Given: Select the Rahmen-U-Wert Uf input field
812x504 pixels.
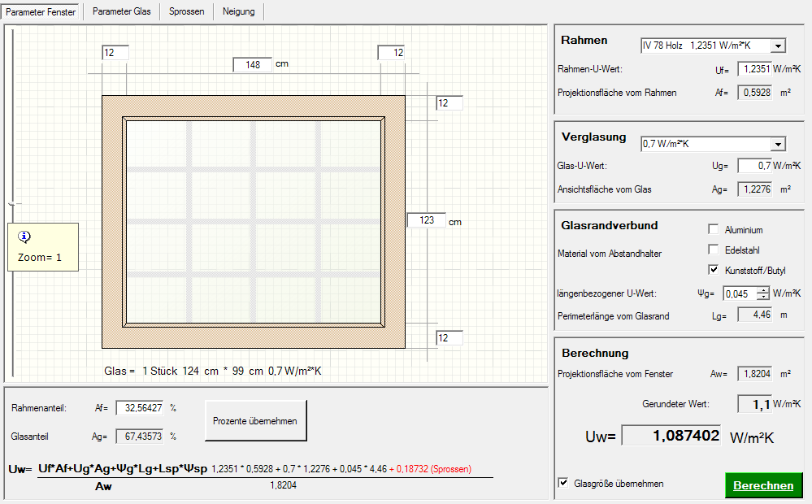Looking at the screenshot, I should click(753, 70).
